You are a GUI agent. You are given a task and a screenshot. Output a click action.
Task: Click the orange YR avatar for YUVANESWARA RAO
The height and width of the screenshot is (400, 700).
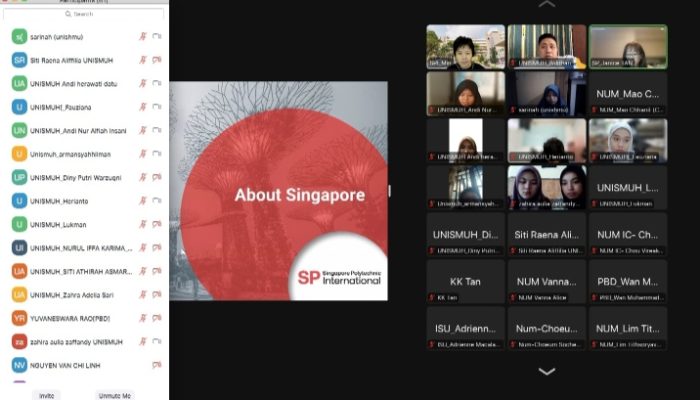(x=19, y=318)
